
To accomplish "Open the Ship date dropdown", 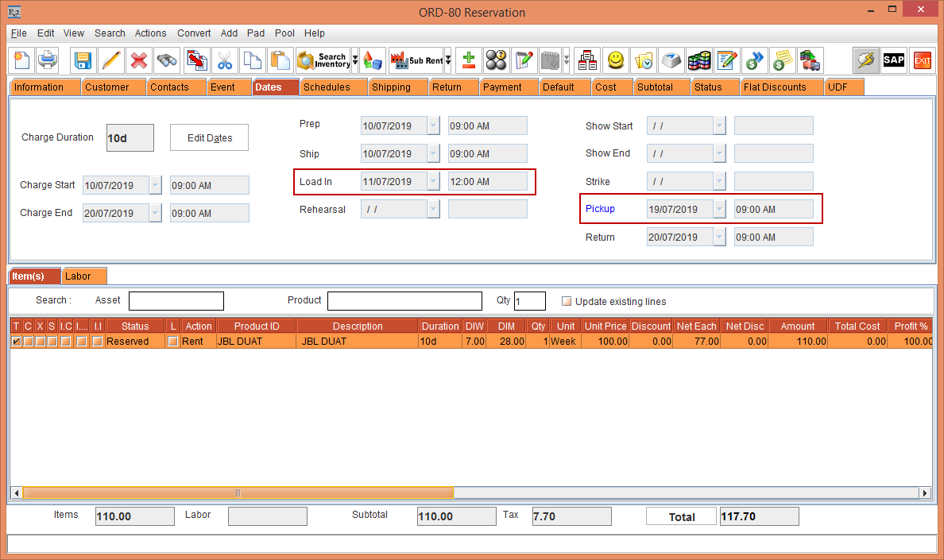I will tap(434, 153).
